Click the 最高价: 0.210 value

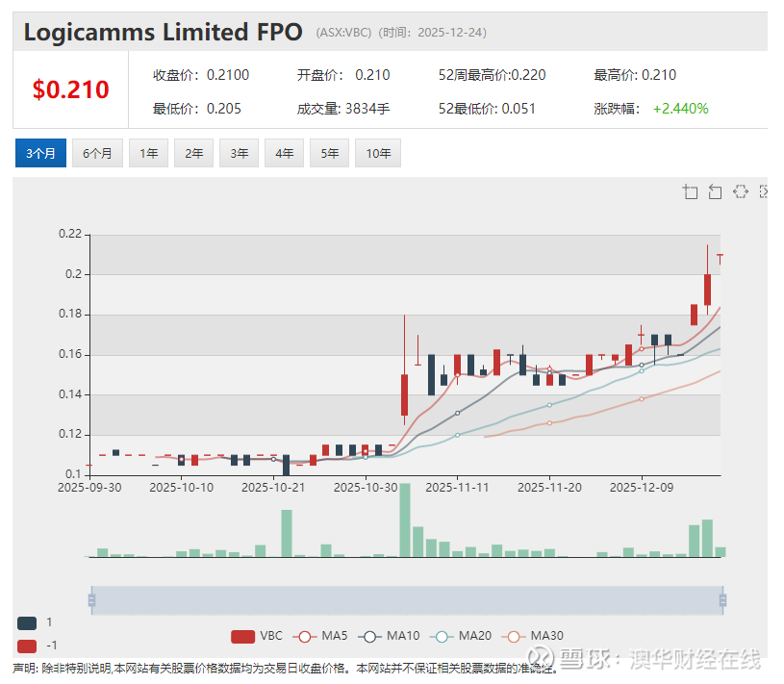point(635,75)
